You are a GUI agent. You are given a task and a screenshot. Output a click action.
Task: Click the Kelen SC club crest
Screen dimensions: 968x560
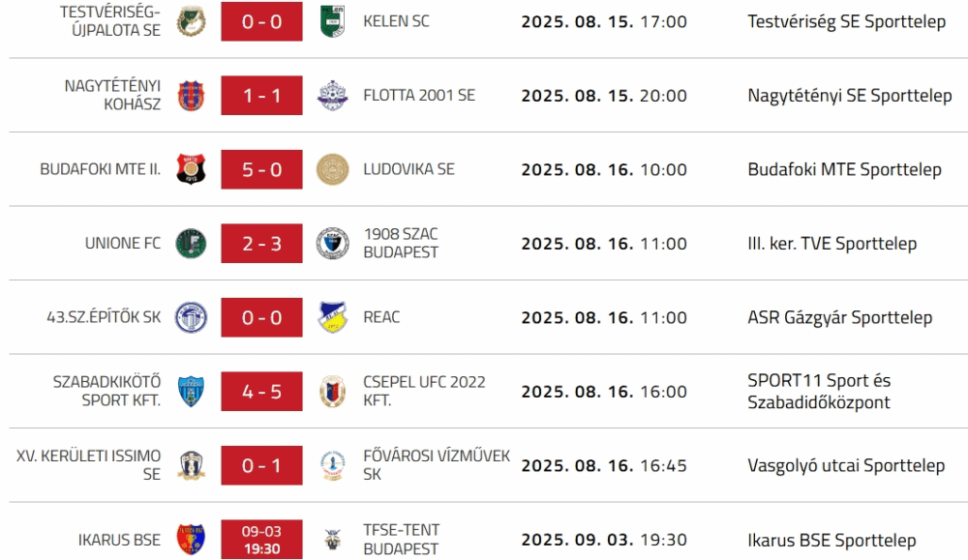[332, 21]
